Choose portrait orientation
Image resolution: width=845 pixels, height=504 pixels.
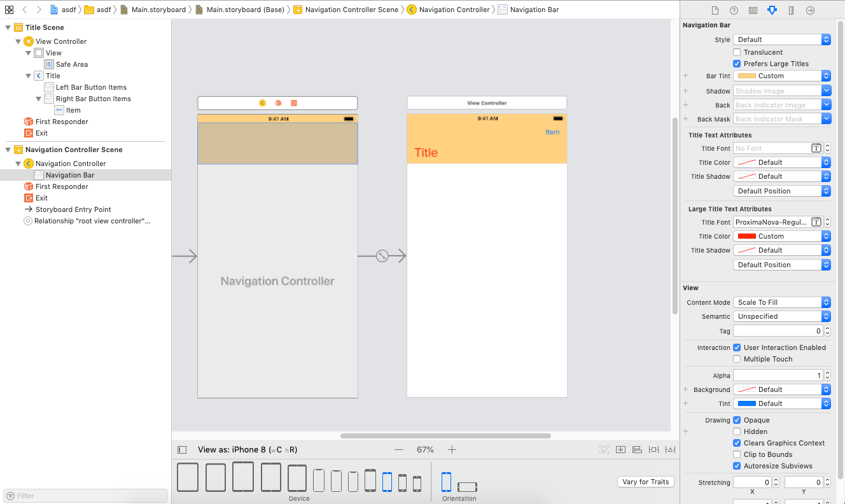click(x=446, y=482)
